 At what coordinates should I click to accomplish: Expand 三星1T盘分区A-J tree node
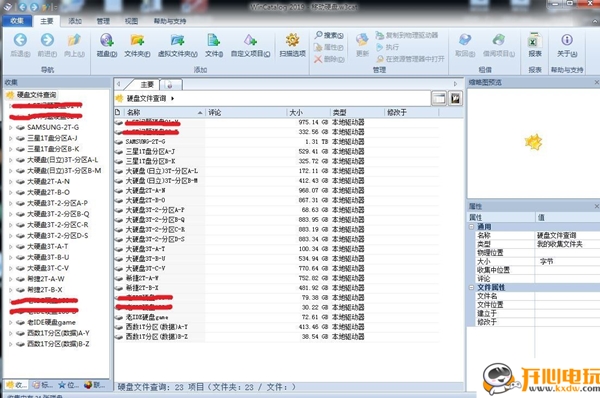[x=11, y=138]
